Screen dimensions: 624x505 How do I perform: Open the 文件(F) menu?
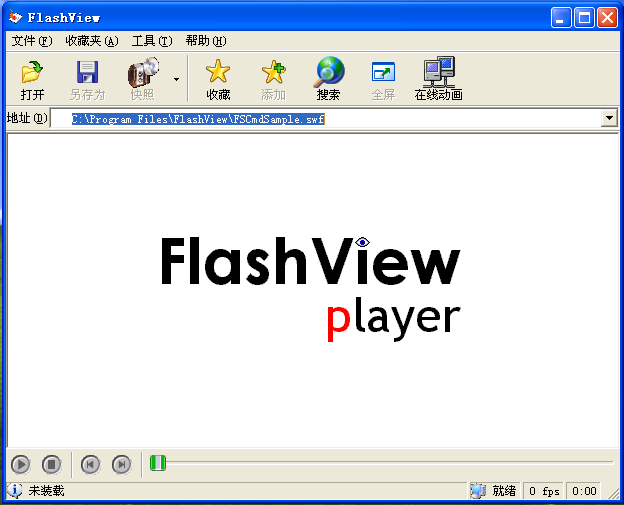(x=32, y=41)
